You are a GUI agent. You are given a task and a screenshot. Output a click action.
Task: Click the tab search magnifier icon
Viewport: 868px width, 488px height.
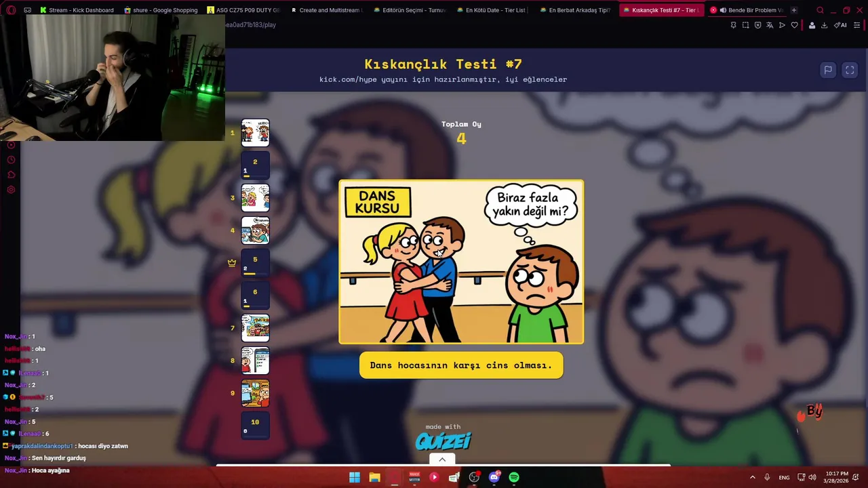pos(820,10)
